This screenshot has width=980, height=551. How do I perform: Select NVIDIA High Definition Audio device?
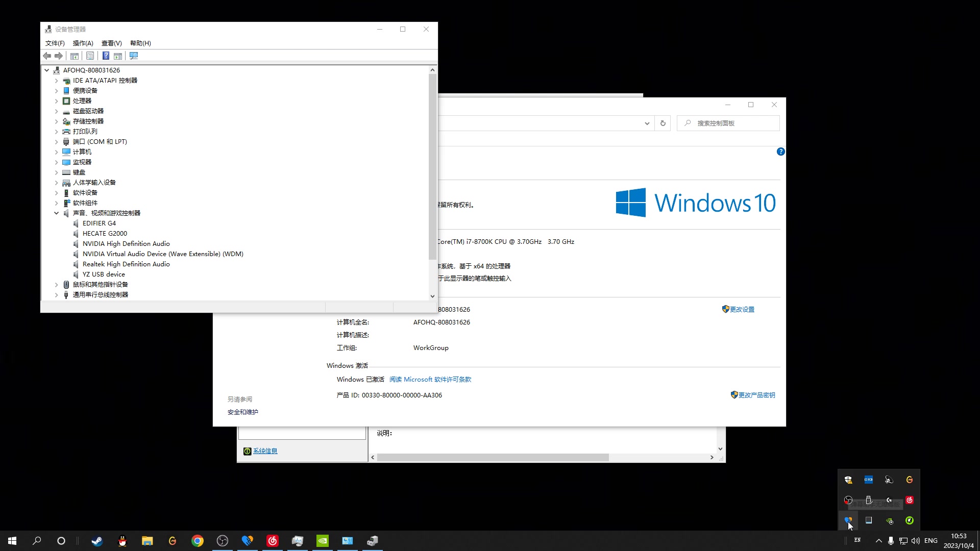click(x=126, y=244)
